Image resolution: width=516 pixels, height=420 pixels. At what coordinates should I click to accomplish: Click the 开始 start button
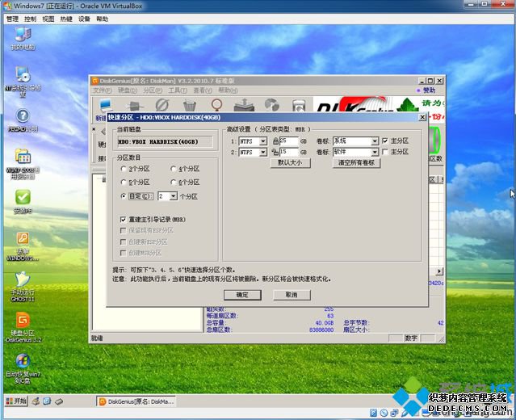16,401
